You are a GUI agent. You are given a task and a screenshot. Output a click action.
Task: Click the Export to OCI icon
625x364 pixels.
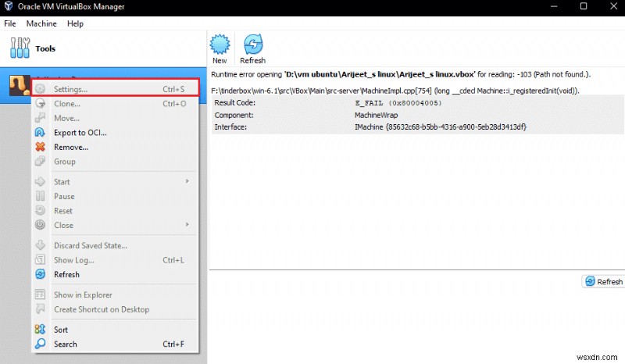(x=40, y=132)
